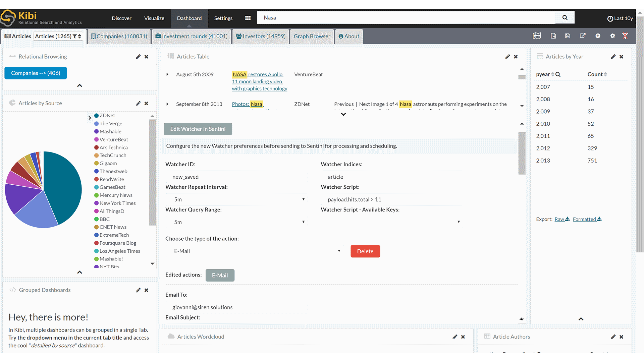Edit the Articles by Source panel
Screen dimensions: 644x362
[x=138, y=103]
